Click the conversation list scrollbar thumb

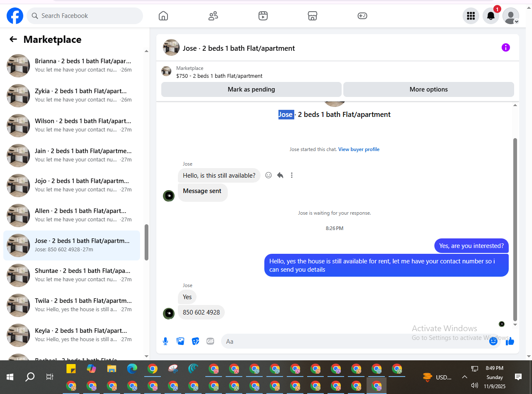pos(146,242)
